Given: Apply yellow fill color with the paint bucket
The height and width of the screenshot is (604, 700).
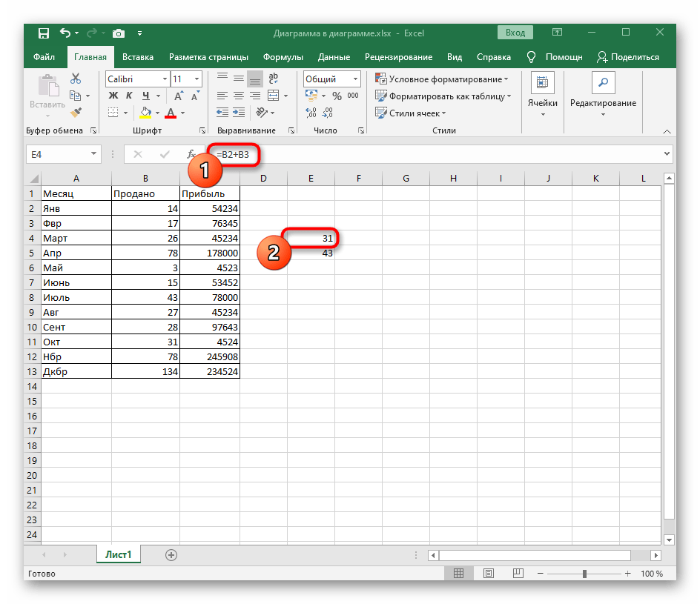Looking at the screenshot, I should pos(145,113).
